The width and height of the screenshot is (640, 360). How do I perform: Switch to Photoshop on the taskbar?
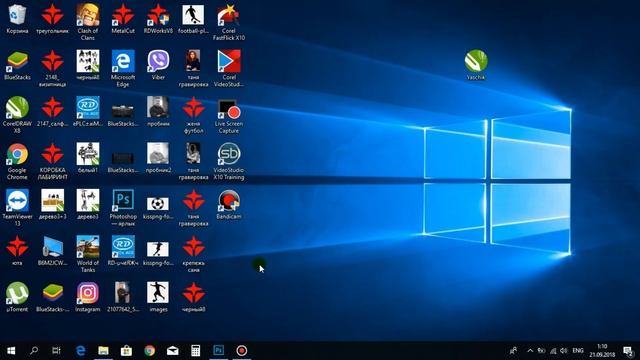[219, 351]
